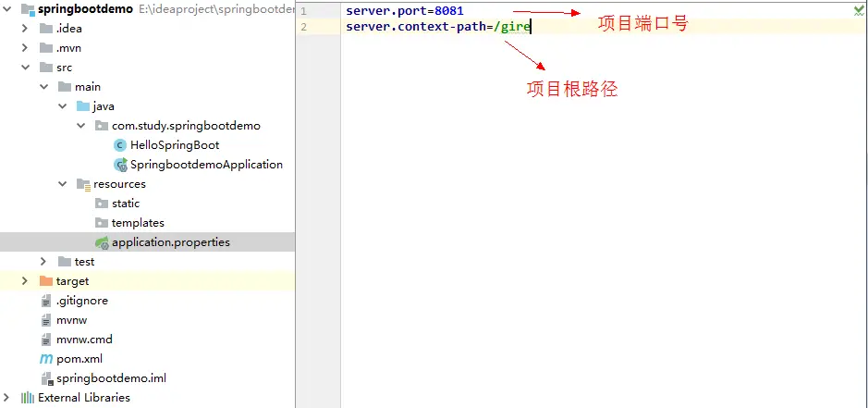Select the pom.xml file
868x408 pixels.
click(79, 359)
